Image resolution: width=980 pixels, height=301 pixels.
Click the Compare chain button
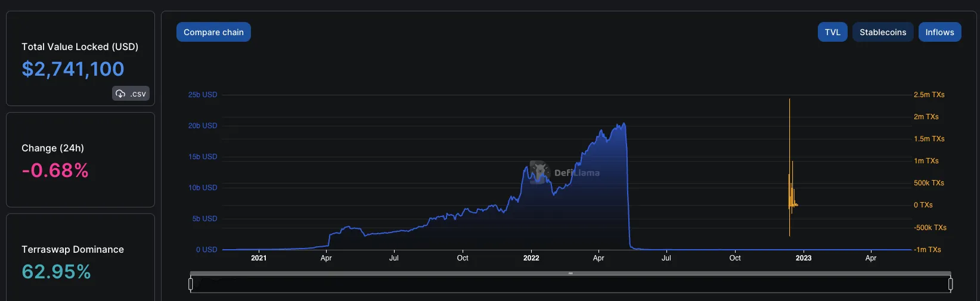tap(213, 32)
